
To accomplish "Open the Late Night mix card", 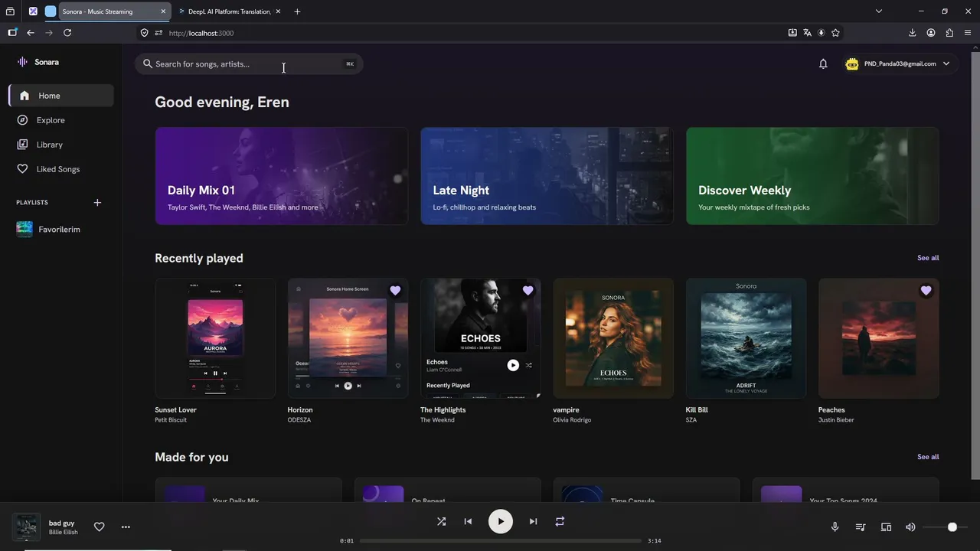I will tap(547, 176).
